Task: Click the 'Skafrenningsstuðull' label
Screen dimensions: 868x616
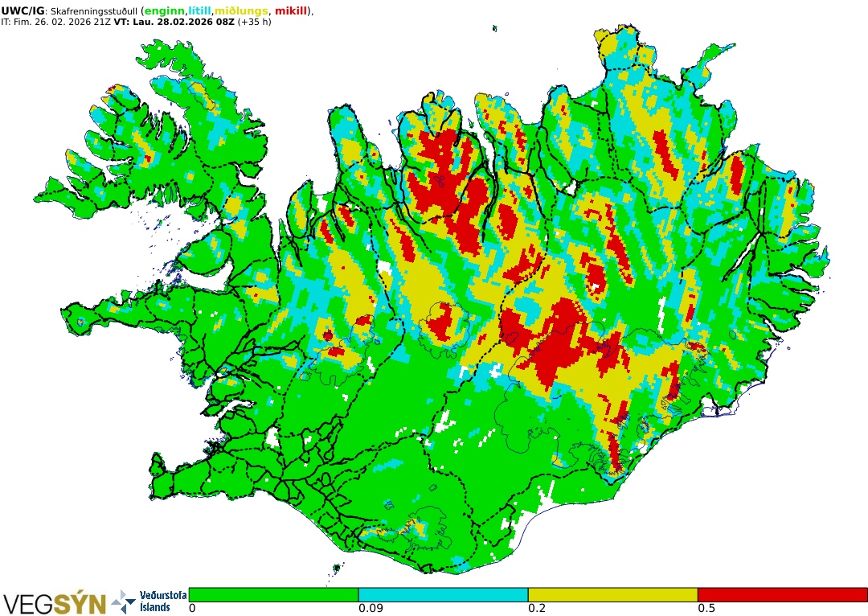Action: 93,11
